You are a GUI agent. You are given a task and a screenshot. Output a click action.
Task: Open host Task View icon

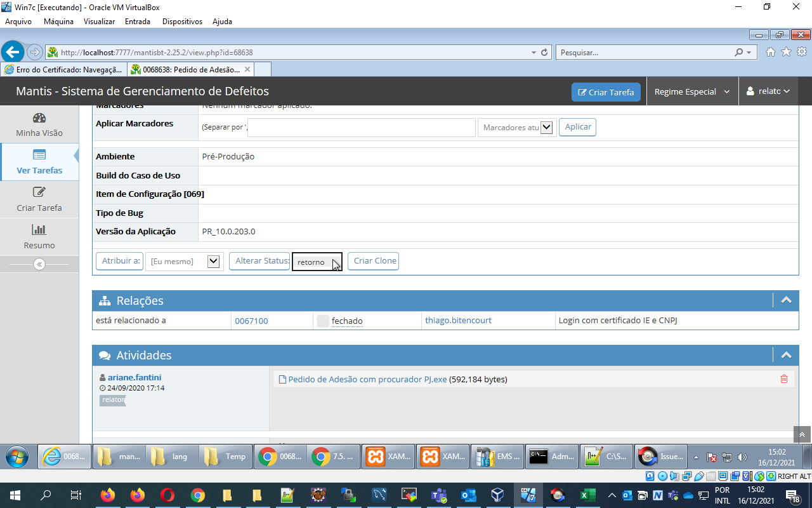[75, 495]
